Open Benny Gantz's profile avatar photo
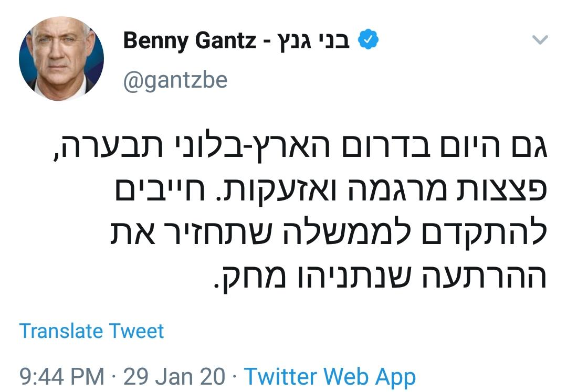Screen dimensions: 567x392 pyautogui.click(x=61, y=59)
